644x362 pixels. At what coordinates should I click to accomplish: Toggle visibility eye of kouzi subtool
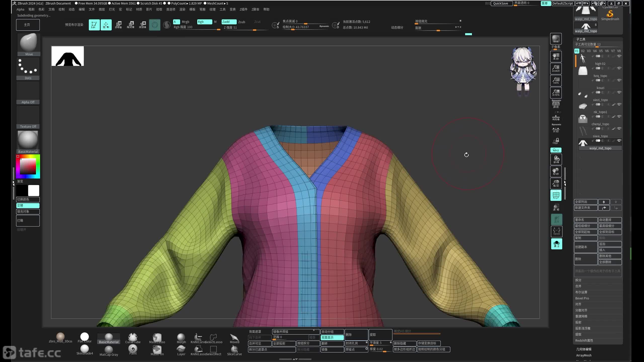tap(619, 80)
